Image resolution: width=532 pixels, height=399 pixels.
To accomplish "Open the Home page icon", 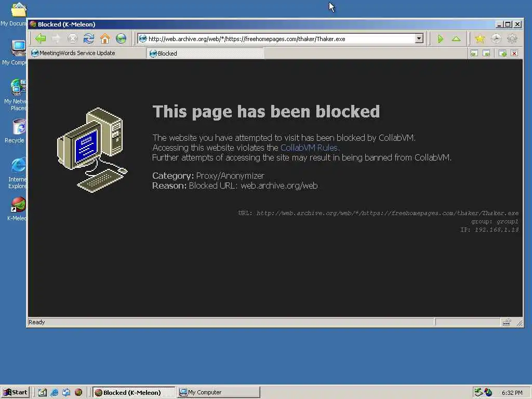I will pos(105,38).
